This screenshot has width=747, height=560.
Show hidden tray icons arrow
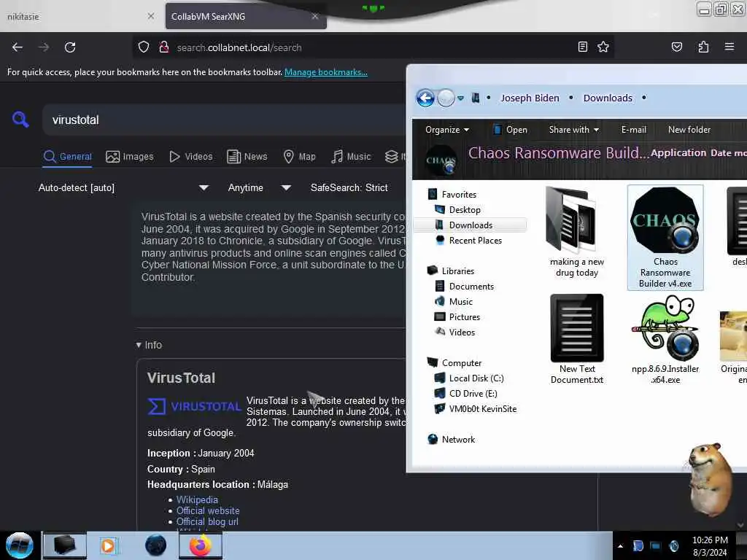(620, 545)
